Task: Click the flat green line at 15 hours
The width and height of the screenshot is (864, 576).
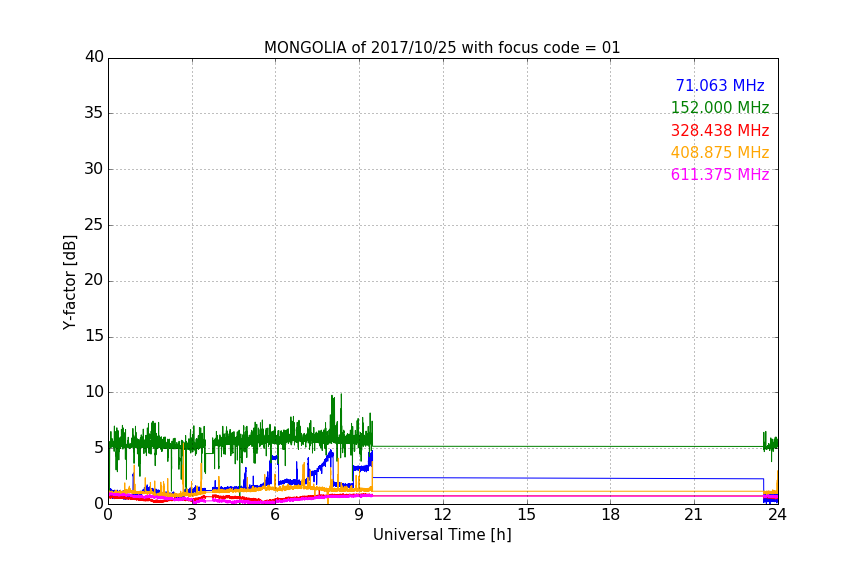Action: click(527, 446)
